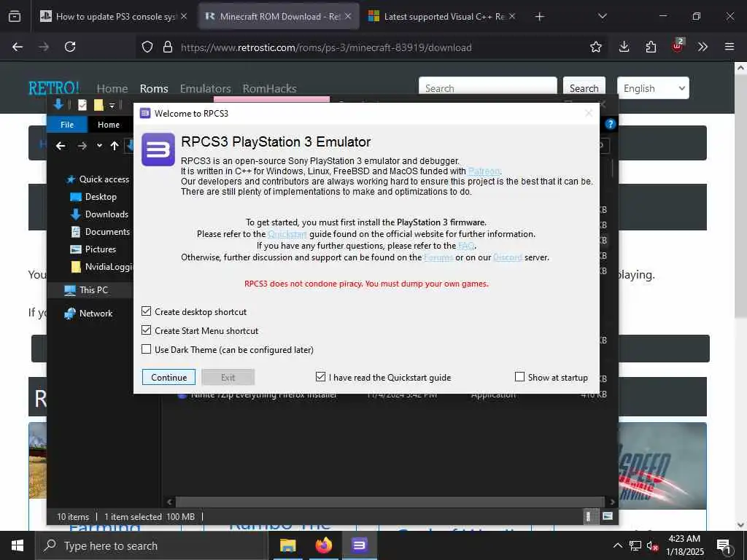Open Emulators menu on Retrostic
Screen dimensions: 747x560
(x=205, y=88)
